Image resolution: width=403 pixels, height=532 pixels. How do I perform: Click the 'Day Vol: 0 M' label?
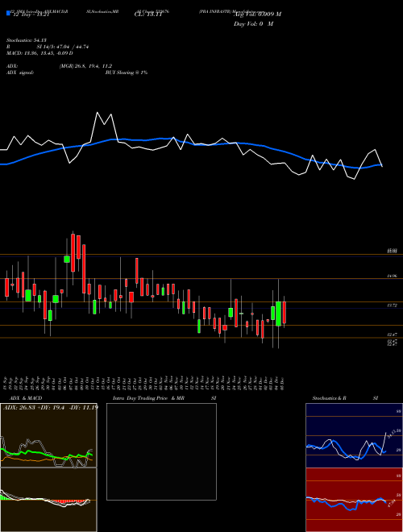click(253, 24)
